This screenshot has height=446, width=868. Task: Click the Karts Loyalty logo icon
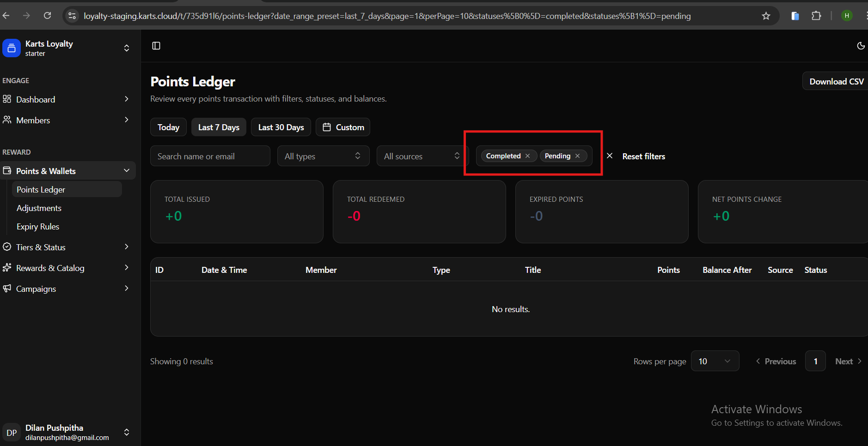12,48
